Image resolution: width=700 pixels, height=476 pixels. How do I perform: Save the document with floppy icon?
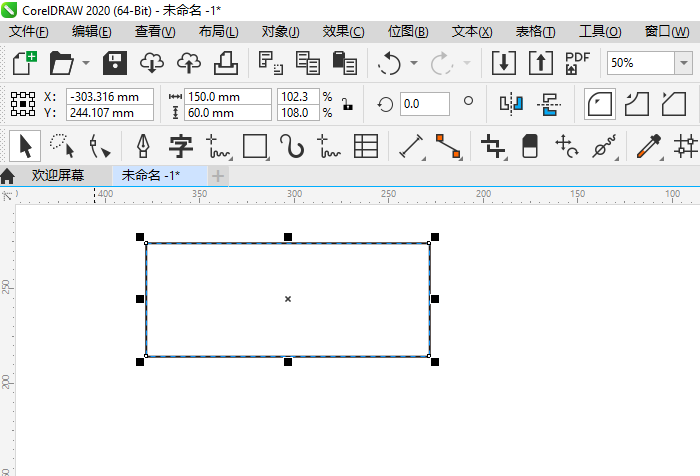115,63
